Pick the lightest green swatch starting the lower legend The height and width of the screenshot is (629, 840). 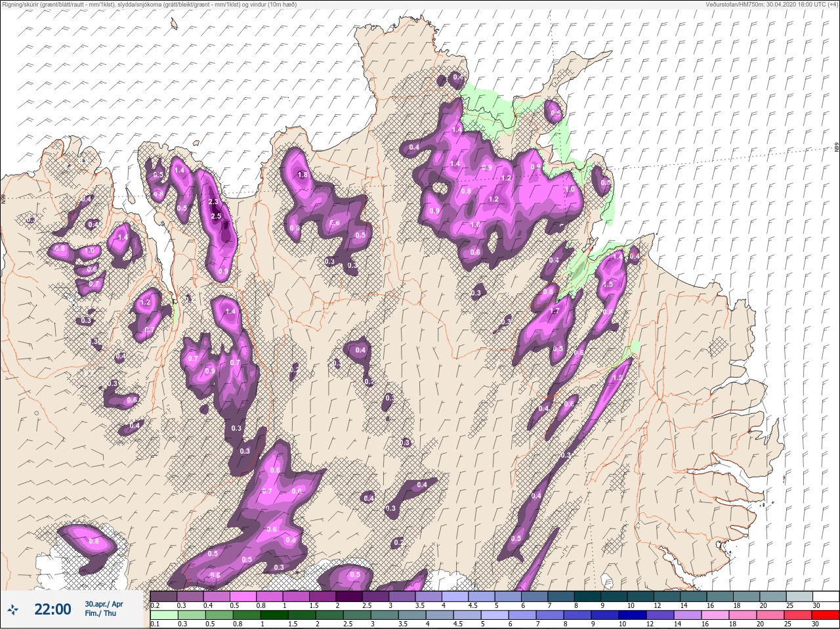[163, 615]
